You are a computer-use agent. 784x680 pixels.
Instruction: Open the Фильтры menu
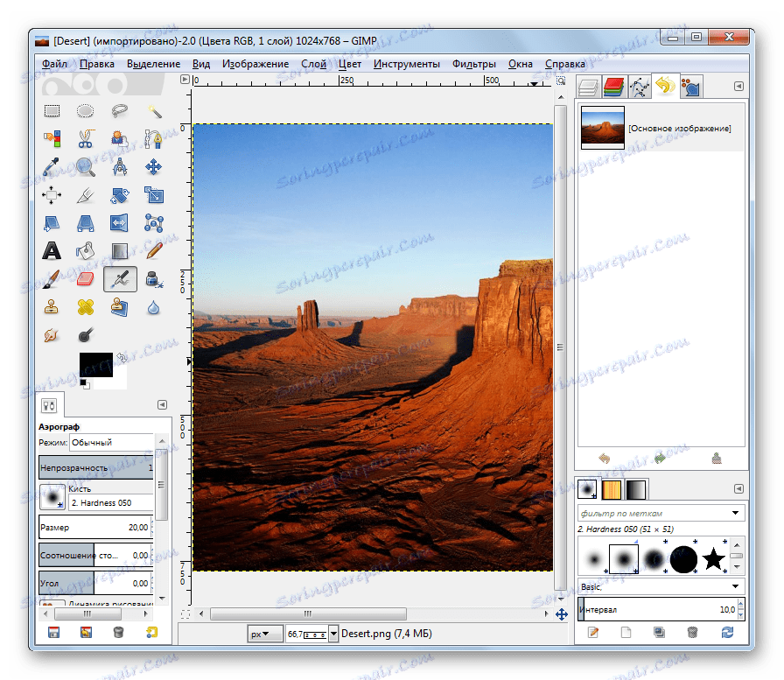[474, 64]
